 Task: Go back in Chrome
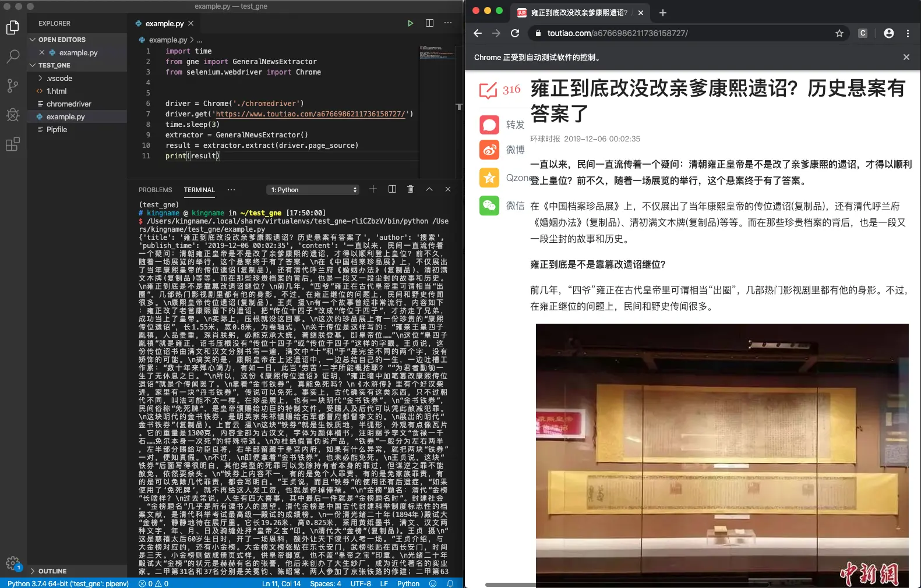pyautogui.click(x=478, y=33)
